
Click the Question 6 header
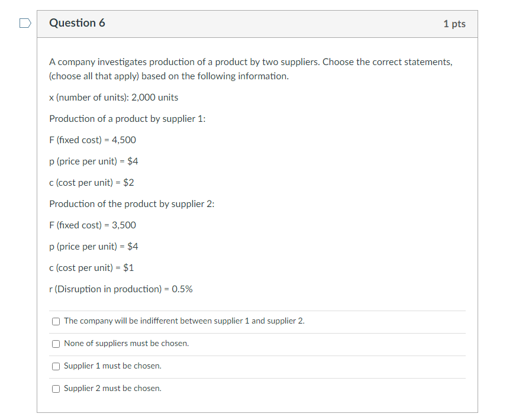point(78,22)
